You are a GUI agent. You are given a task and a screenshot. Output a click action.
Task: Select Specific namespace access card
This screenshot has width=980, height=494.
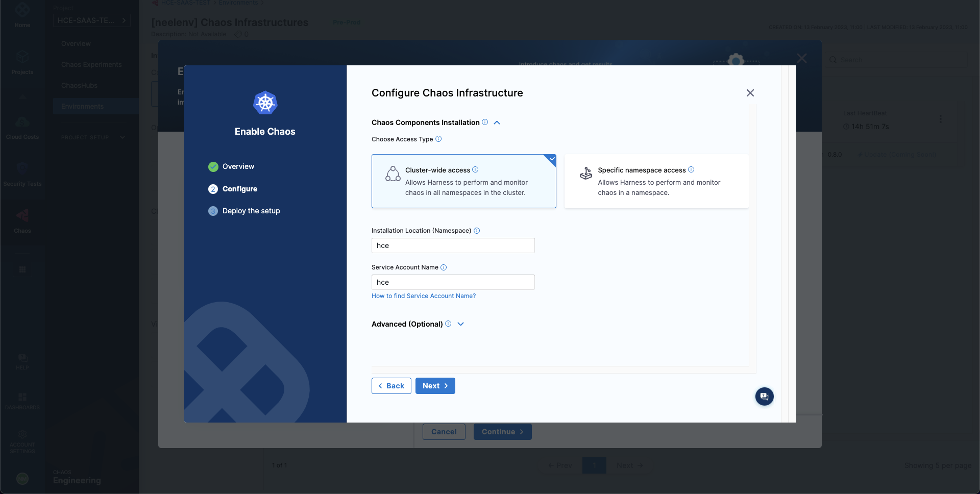(656, 181)
